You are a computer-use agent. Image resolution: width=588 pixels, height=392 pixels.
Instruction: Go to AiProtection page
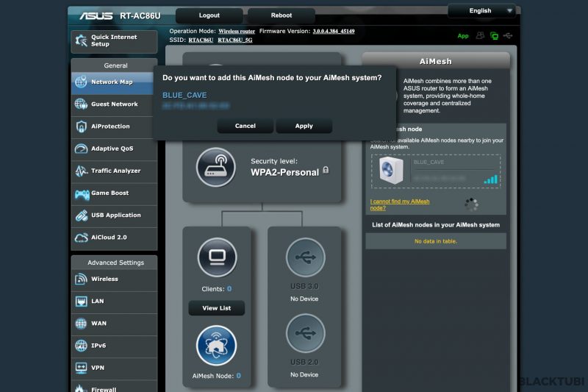coord(114,126)
